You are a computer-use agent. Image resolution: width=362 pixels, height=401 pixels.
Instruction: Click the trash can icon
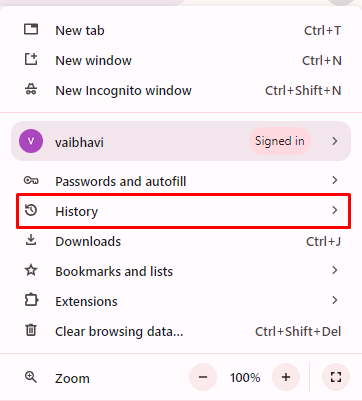point(31,330)
